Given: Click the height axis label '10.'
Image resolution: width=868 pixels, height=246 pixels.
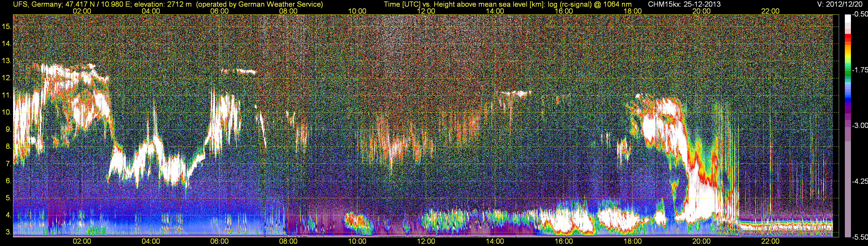Looking at the screenshot, I should pos(7,112).
